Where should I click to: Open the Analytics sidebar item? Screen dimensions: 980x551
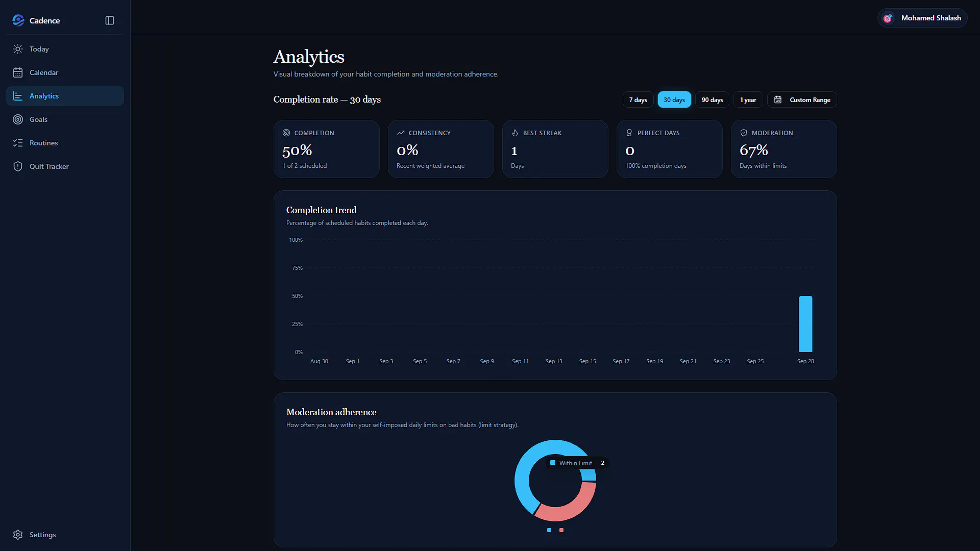tap(65, 96)
